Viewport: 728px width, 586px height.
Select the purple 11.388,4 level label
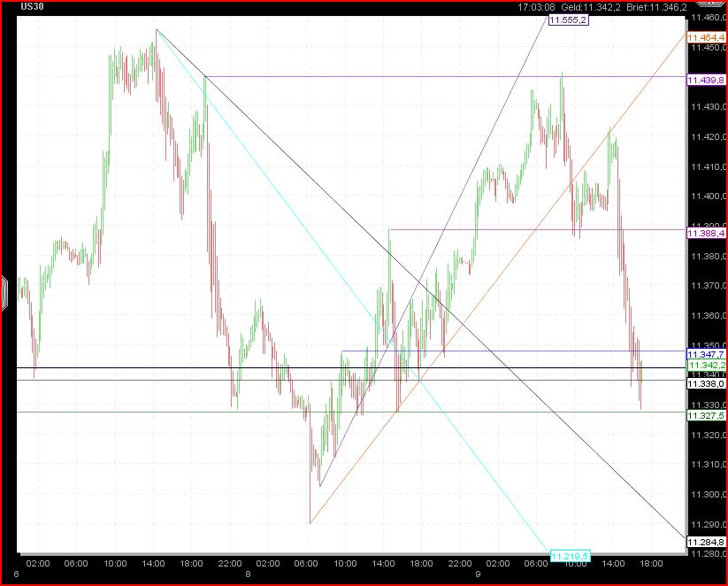(706, 234)
